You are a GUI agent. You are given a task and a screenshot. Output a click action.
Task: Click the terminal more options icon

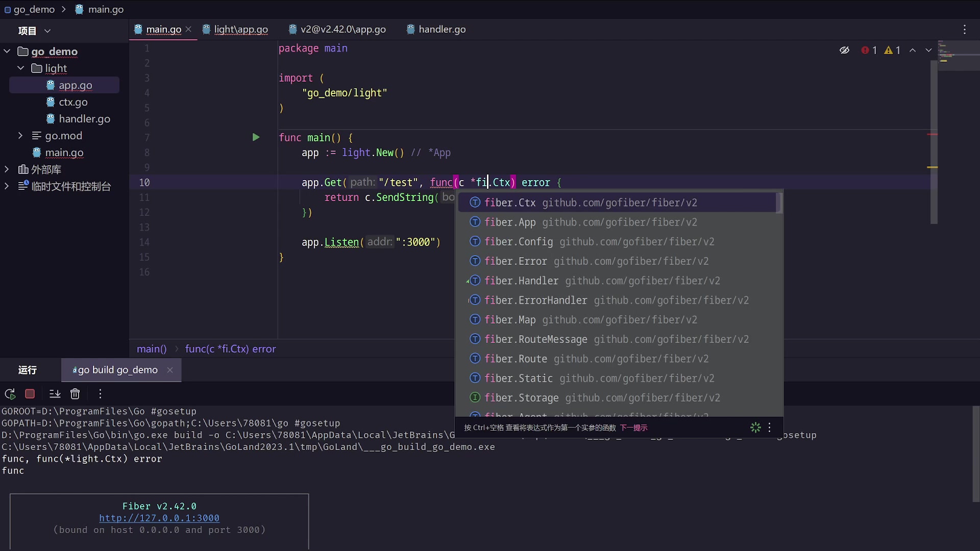[100, 393]
